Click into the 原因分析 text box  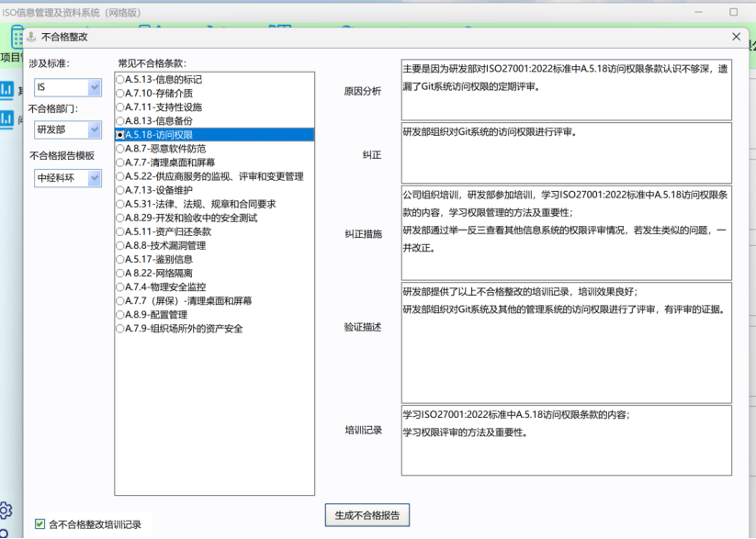click(x=566, y=90)
